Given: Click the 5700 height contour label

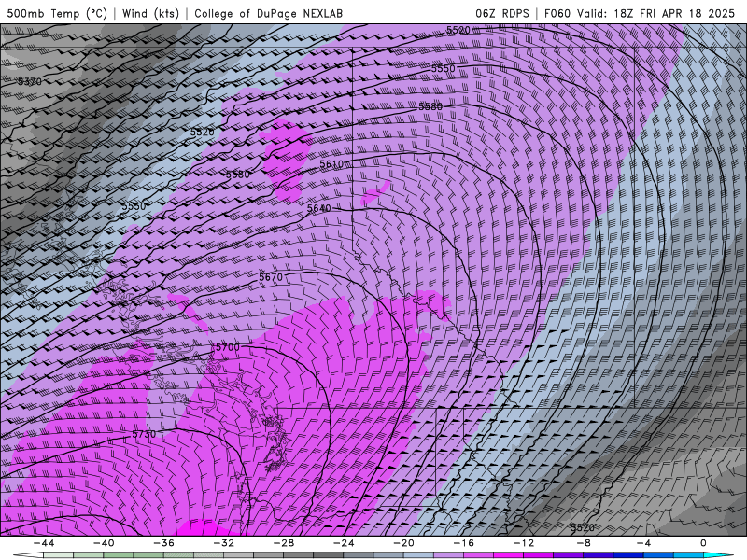Looking at the screenshot, I should click(228, 347).
